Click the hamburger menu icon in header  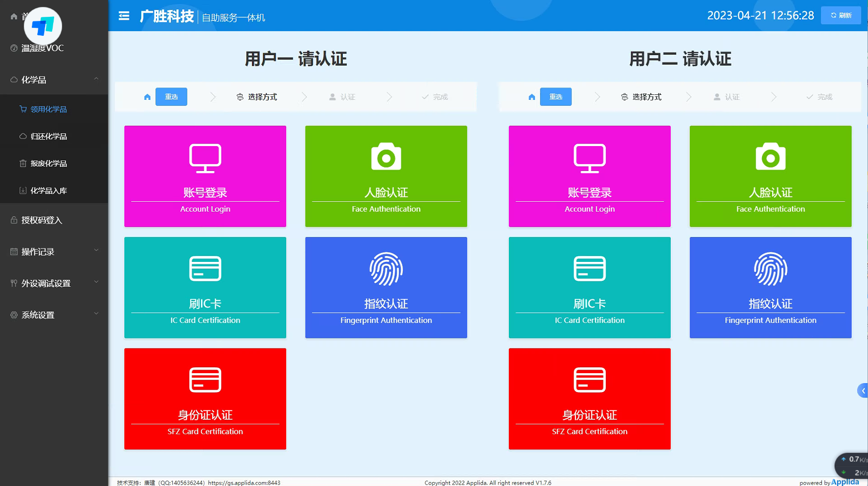click(124, 16)
